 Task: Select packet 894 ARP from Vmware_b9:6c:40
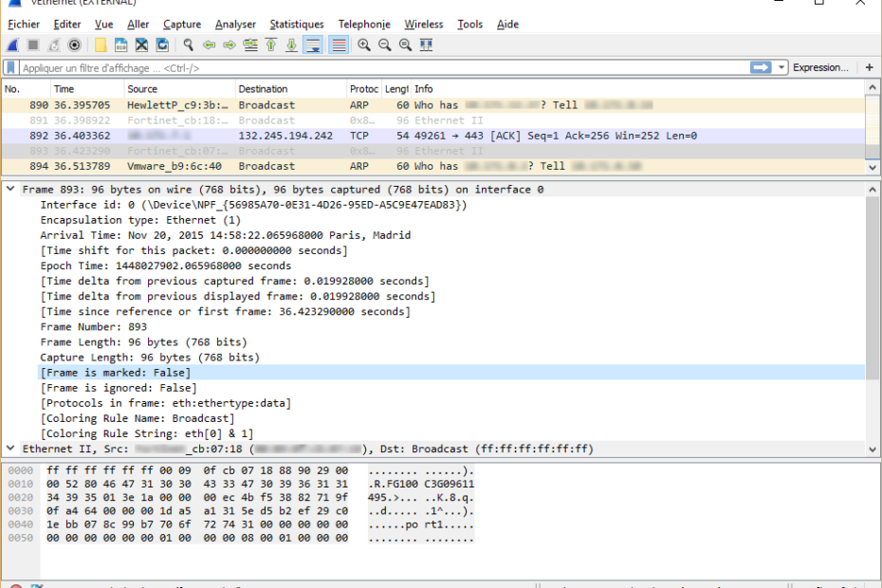coord(433,166)
